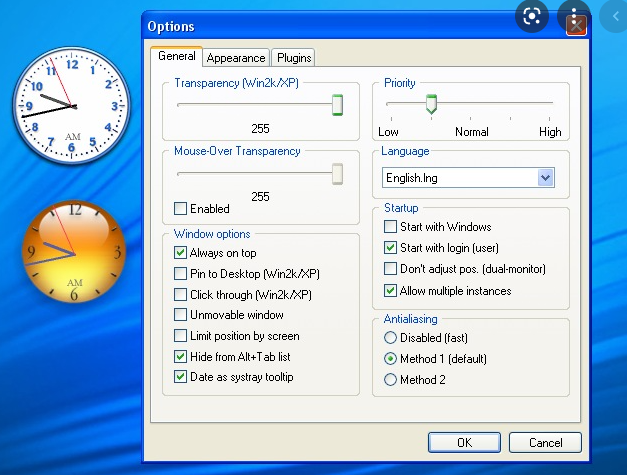
Task: Toggle Unmovable window checkbox
Action: 180,315
